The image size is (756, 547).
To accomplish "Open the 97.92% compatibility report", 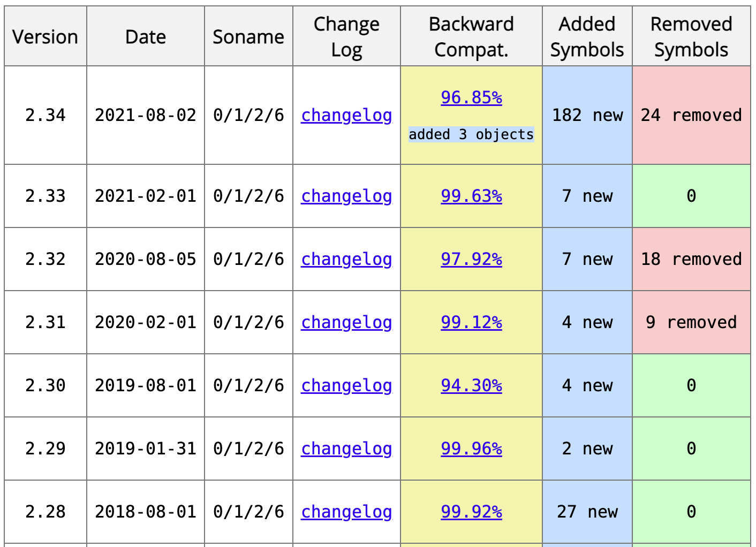I will click(471, 259).
